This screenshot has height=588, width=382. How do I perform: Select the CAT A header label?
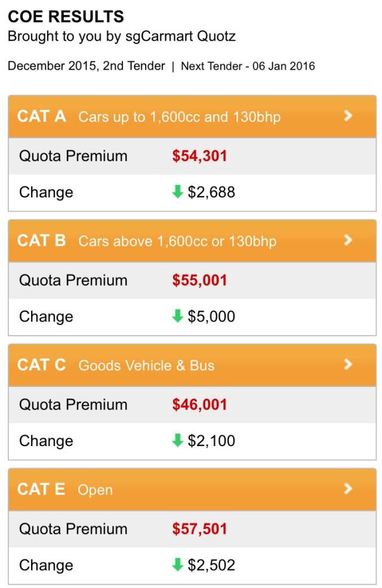(42, 116)
